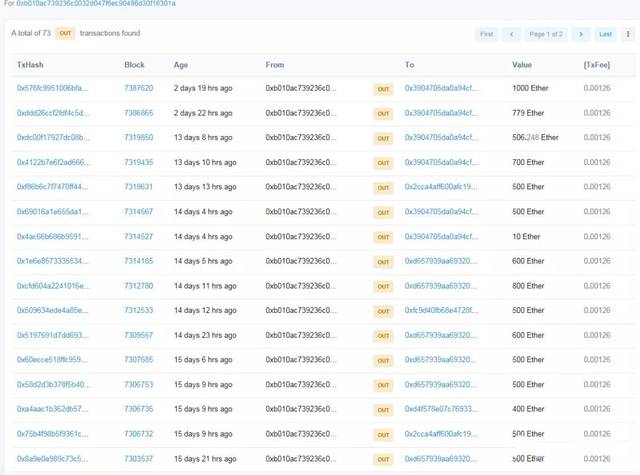Toggle the Age column header format

click(181, 64)
